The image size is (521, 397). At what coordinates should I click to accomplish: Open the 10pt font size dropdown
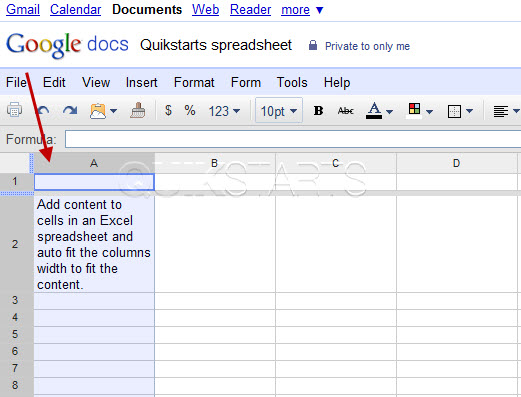tap(279, 110)
